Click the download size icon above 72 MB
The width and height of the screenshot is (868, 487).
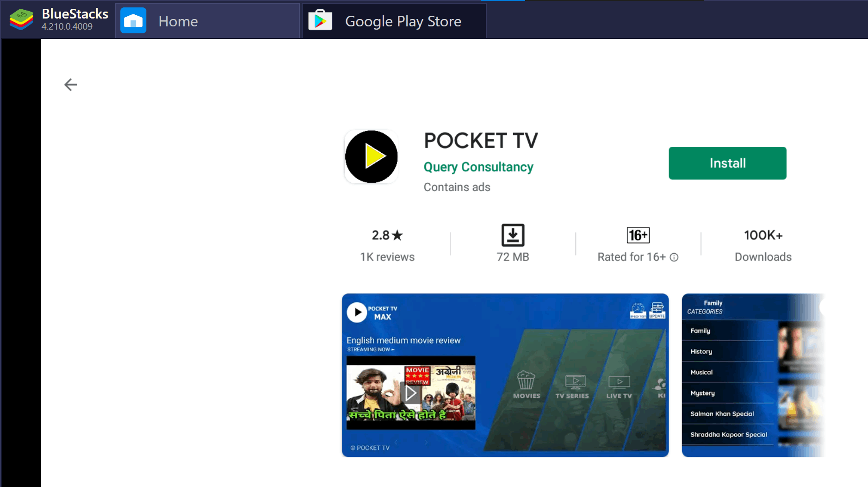(x=513, y=235)
